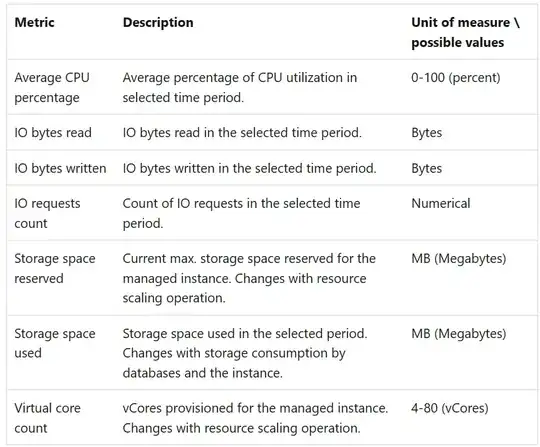The width and height of the screenshot is (540, 447).
Task: Click the IO bytes read metric name
Action: pyautogui.click(x=53, y=133)
